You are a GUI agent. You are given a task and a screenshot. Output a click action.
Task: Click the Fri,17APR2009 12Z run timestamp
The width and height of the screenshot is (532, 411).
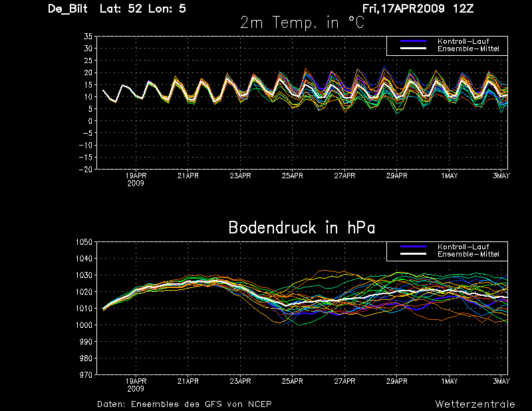[418, 8]
